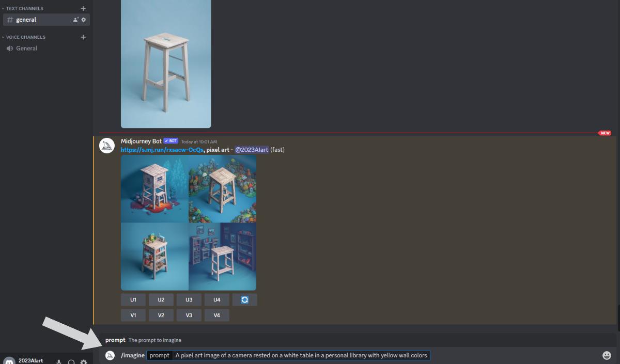The image size is (620, 364).
Task: Mute your microphone
Action: [58, 361]
